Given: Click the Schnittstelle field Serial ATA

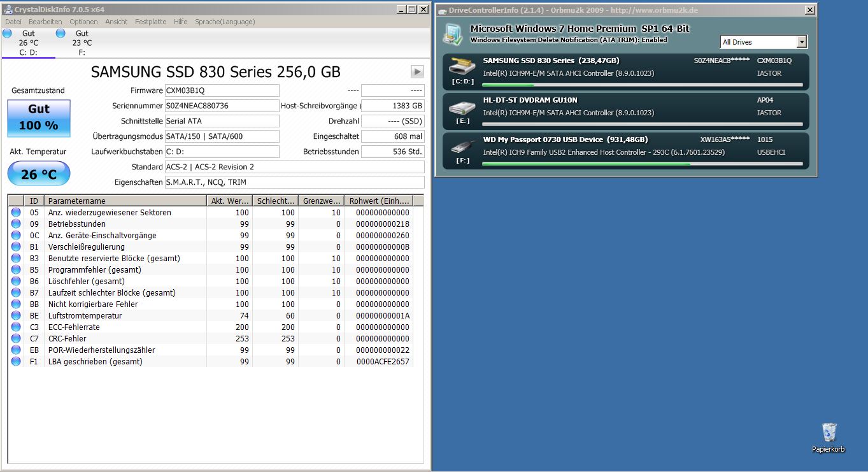Looking at the screenshot, I should pyautogui.click(x=222, y=121).
